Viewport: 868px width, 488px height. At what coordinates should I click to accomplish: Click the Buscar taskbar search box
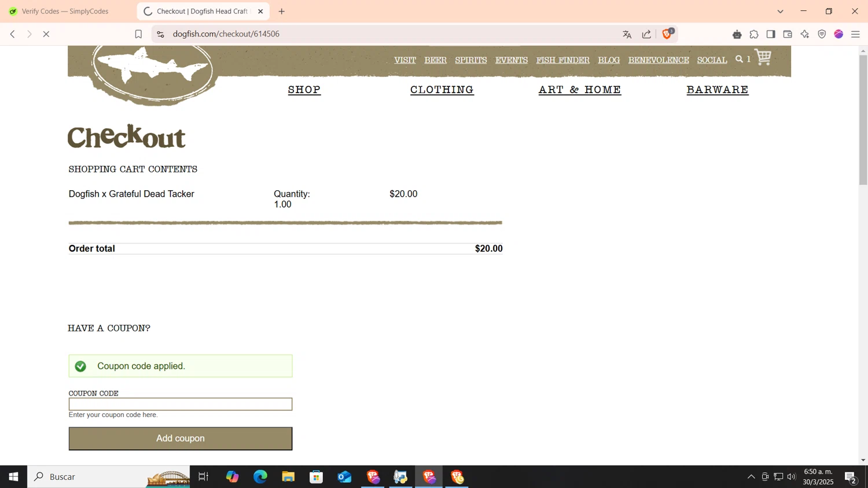tap(109, 476)
